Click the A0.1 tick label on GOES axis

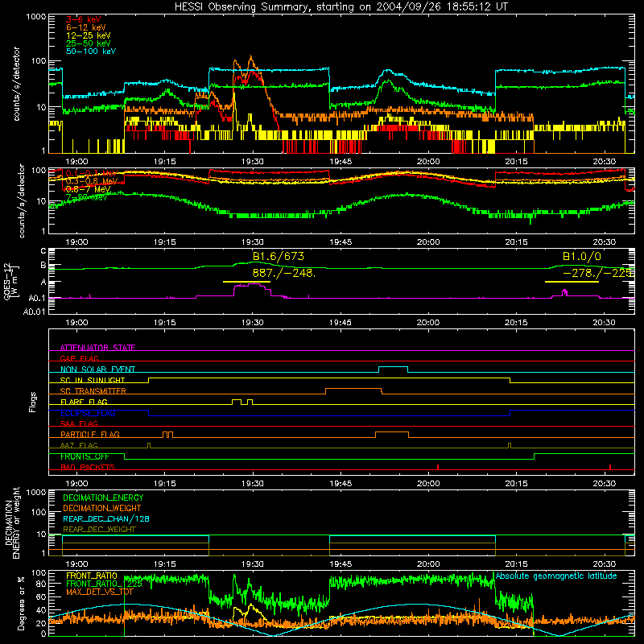(37, 298)
